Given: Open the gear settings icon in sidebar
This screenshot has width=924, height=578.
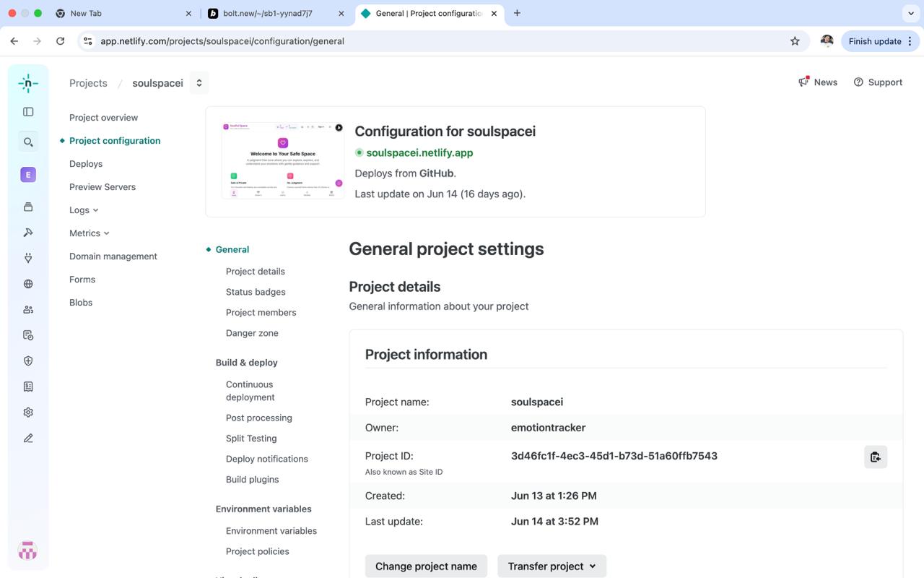Looking at the screenshot, I should tap(28, 413).
